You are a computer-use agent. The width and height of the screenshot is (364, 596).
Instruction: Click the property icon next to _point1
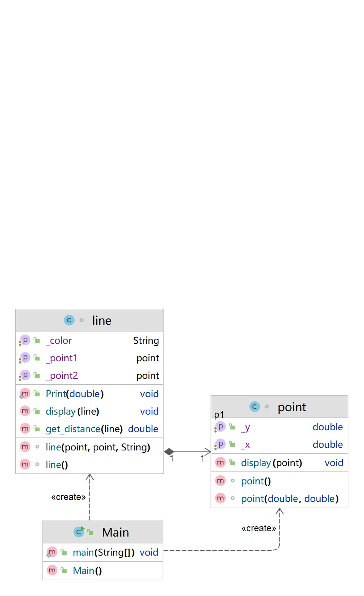[25, 357]
